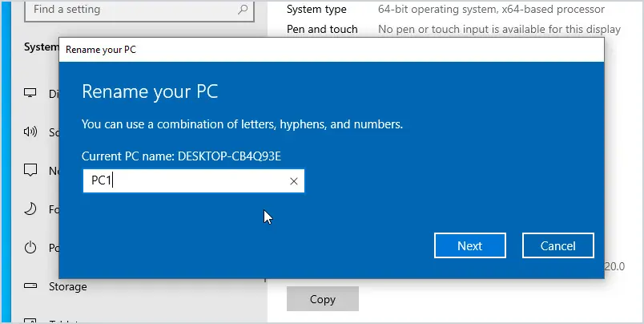The width and height of the screenshot is (644, 324).
Task: Click the 'System type' label
Action: pyautogui.click(x=316, y=9)
